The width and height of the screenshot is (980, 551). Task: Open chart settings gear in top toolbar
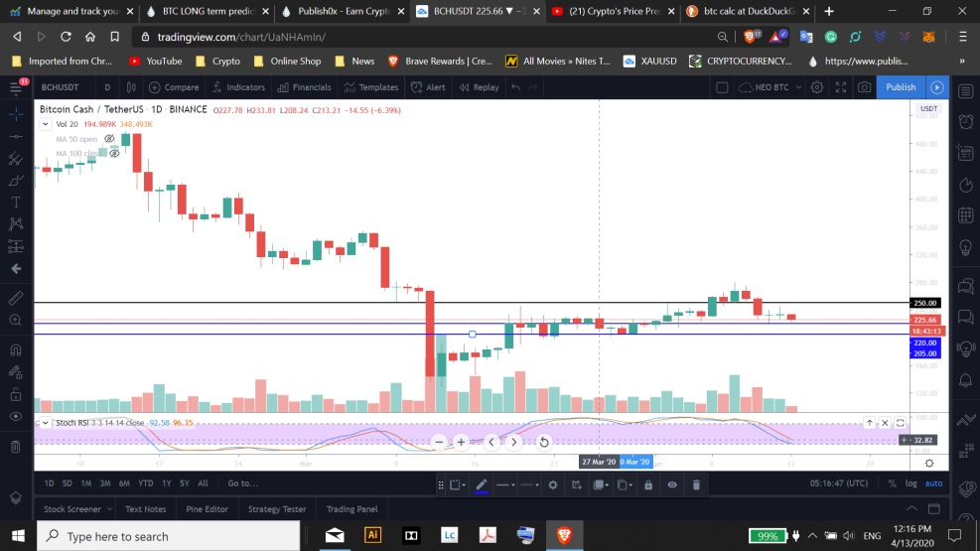click(817, 87)
